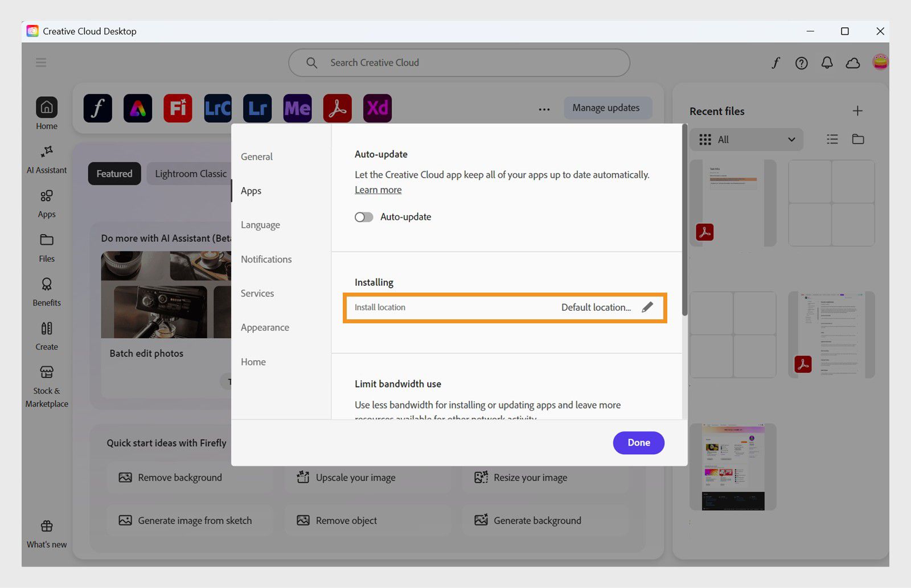911x588 pixels.
Task: Click Generate background quick action
Action: tap(545, 520)
